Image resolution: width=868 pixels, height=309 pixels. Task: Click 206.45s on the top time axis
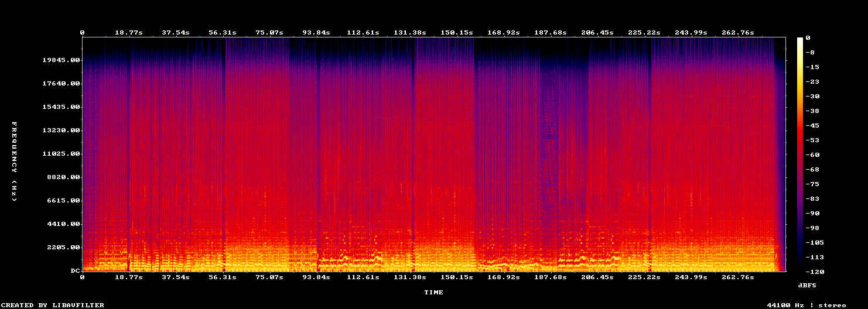[597, 32]
